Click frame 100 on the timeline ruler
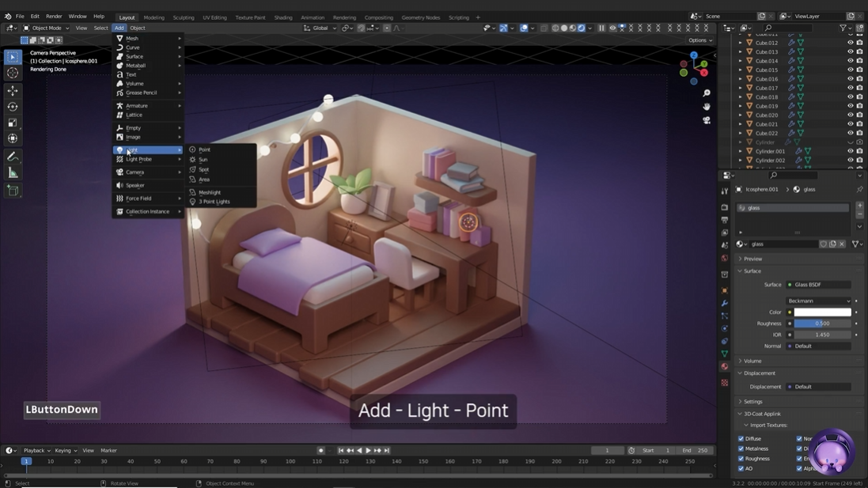 (290, 461)
